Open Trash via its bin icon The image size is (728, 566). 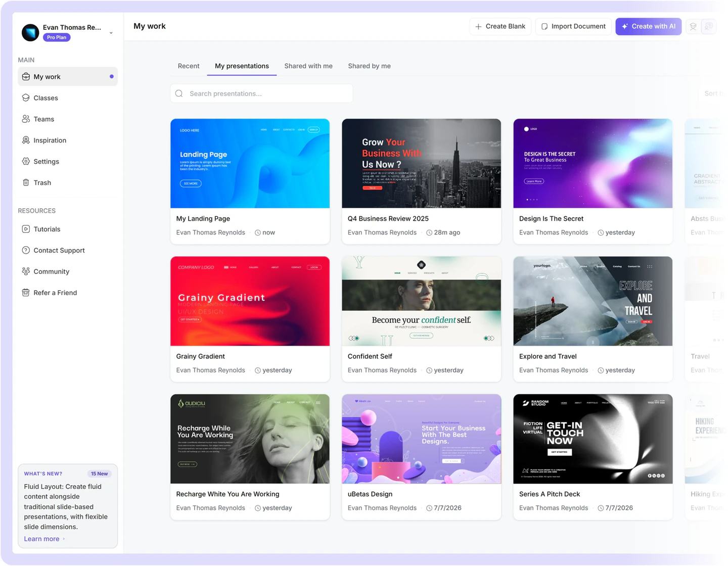(x=26, y=183)
